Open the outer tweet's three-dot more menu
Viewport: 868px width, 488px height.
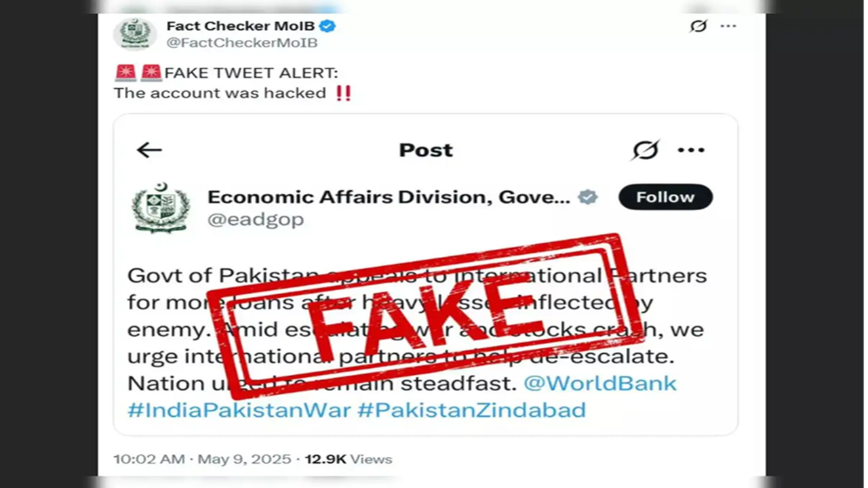coord(728,26)
